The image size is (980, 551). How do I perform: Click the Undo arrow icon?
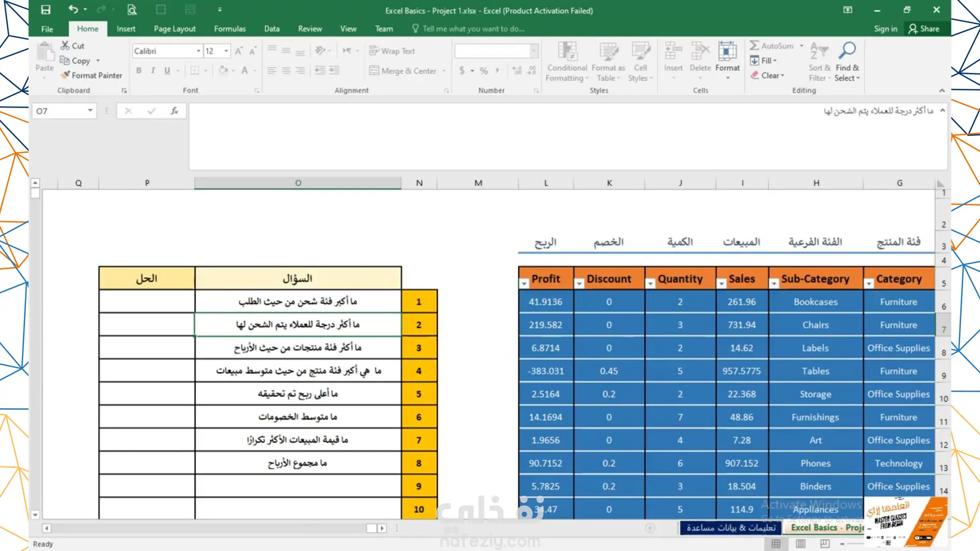click(73, 10)
